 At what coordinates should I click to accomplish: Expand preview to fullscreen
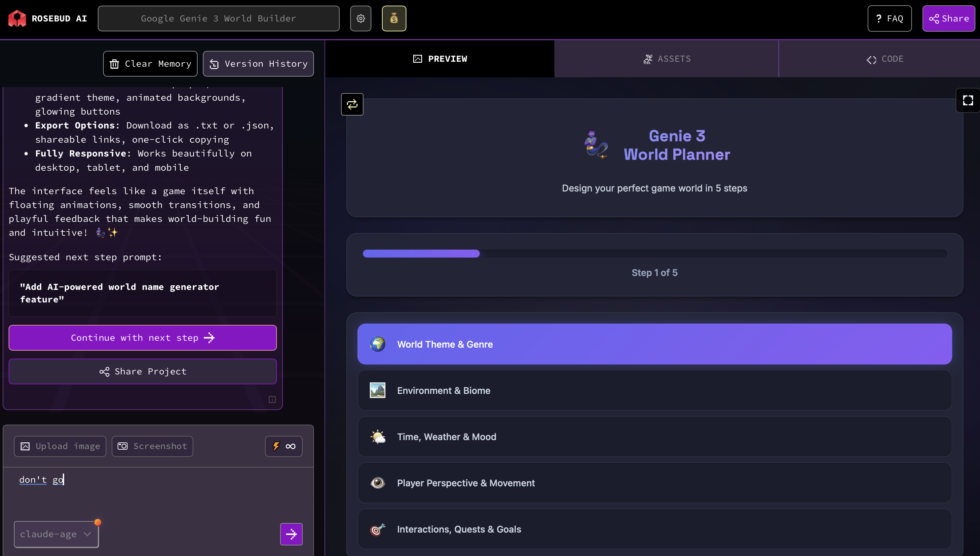pos(967,100)
